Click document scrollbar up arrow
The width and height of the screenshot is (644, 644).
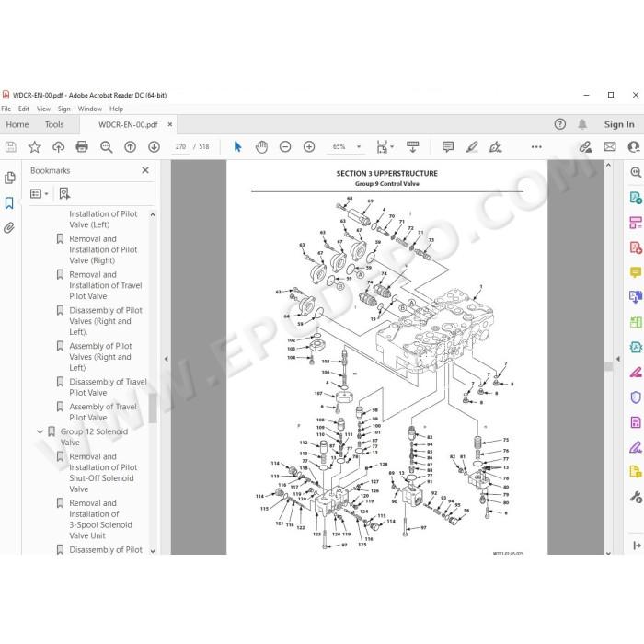pos(609,165)
